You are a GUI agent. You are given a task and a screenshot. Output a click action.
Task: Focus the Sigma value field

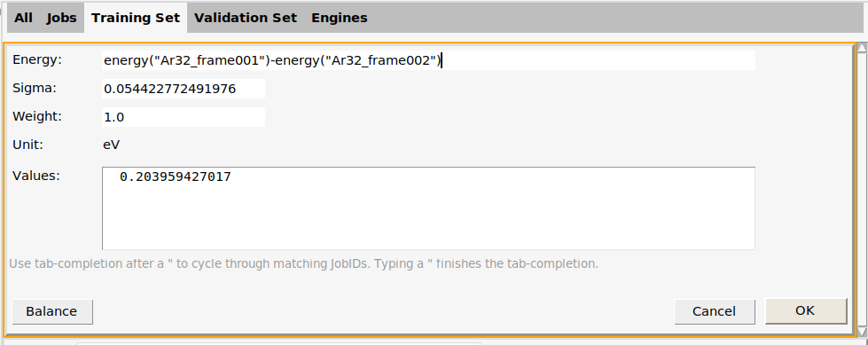click(x=184, y=89)
